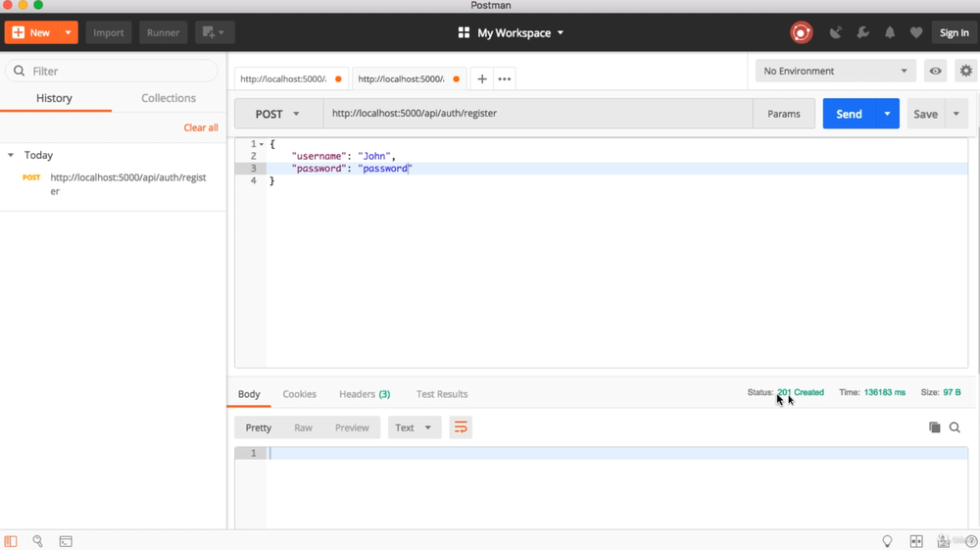Image resolution: width=980 pixels, height=550 pixels.
Task: Open the wrench settings icon
Action: click(862, 32)
